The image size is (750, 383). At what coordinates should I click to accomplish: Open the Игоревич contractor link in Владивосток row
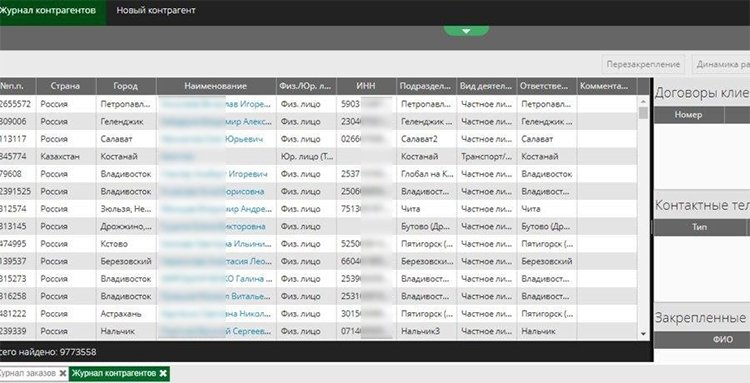coord(248,174)
